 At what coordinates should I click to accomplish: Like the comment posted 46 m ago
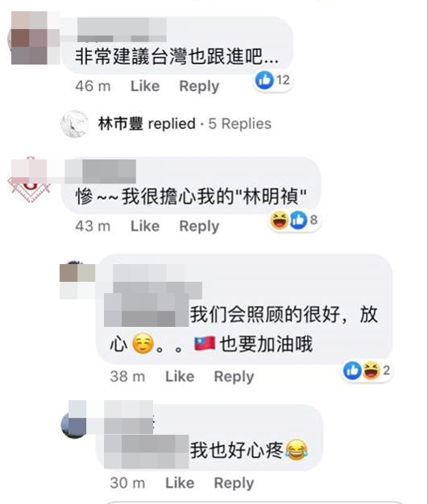coord(145,86)
